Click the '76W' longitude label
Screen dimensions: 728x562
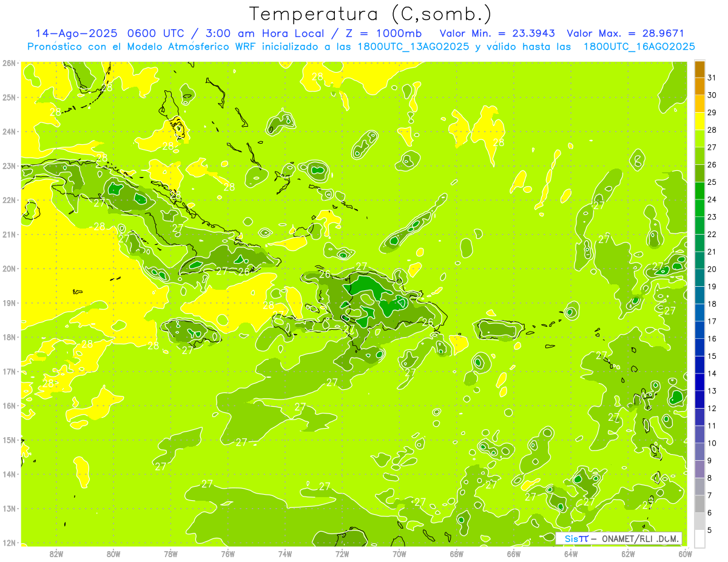(228, 554)
